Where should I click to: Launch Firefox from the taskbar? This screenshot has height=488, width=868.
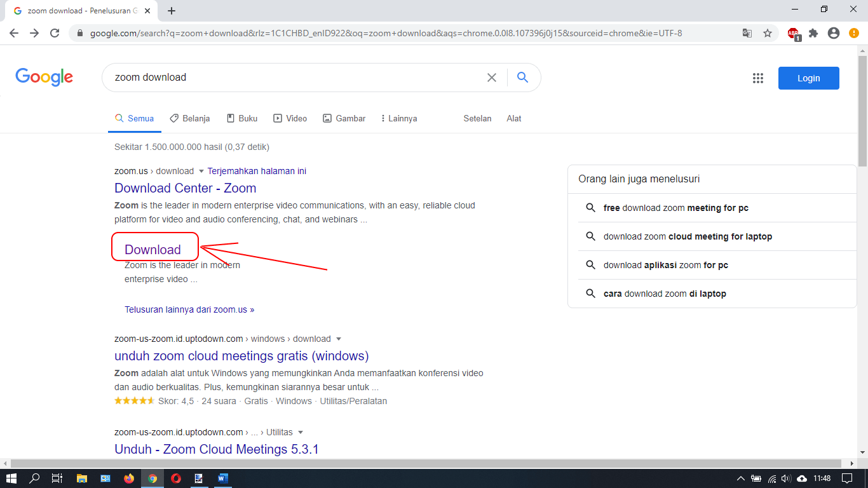tap(129, 478)
